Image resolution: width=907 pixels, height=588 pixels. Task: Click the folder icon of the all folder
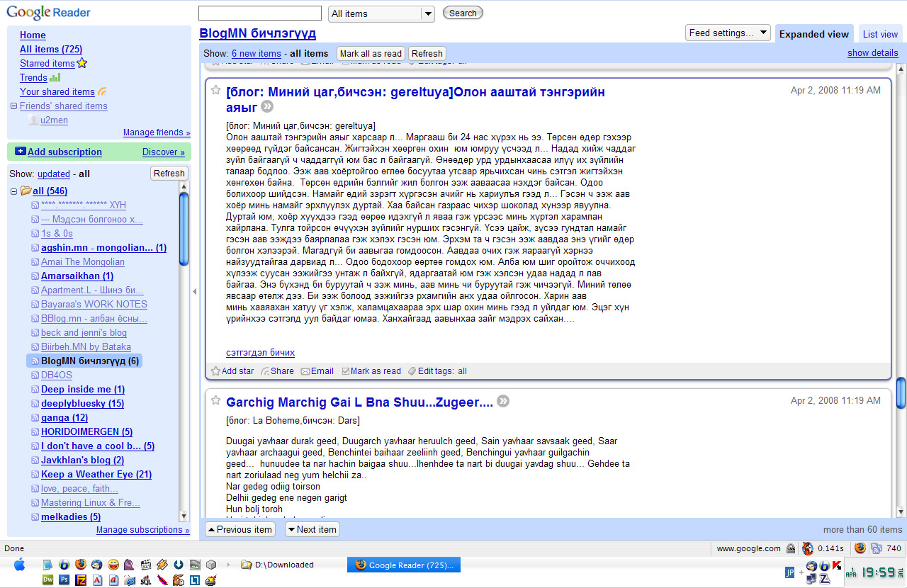pyautogui.click(x=26, y=191)
